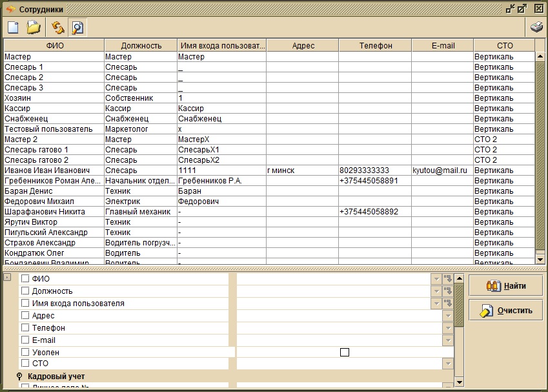Open the Должность filter value dropdown
Viewport: 548px width, 392px height.
point(436,291)
